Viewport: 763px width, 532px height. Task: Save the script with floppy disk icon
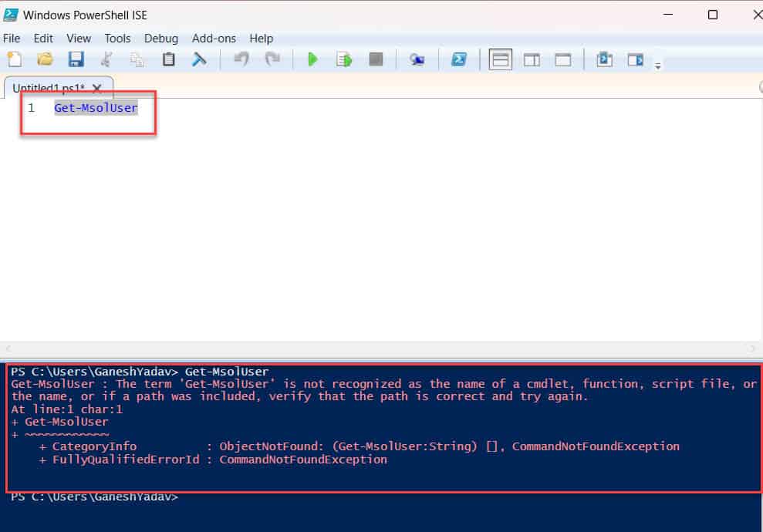click(x=76, y=59)
